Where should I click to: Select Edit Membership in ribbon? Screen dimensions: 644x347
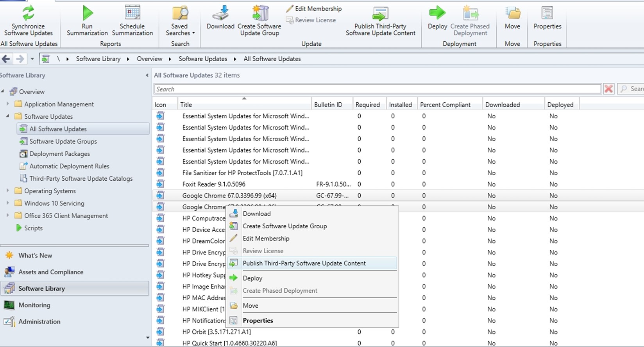click(x=314, y=9)
